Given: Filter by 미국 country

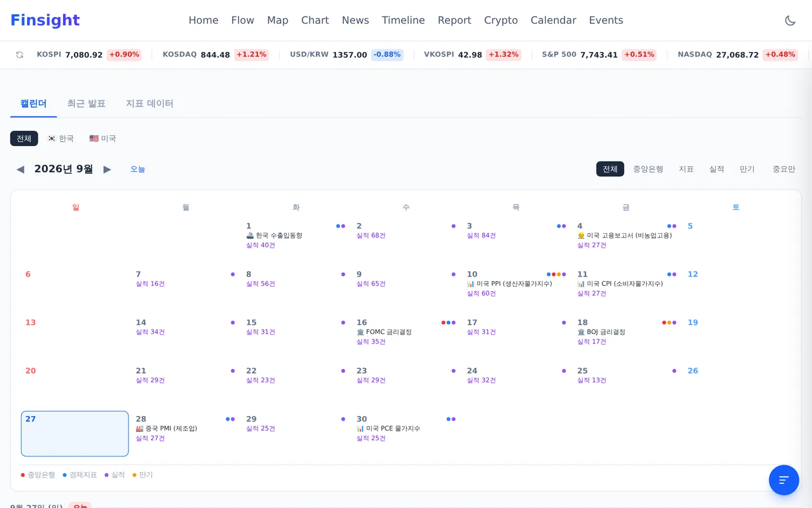Looking at the screenshot, I should pos(103,138).
